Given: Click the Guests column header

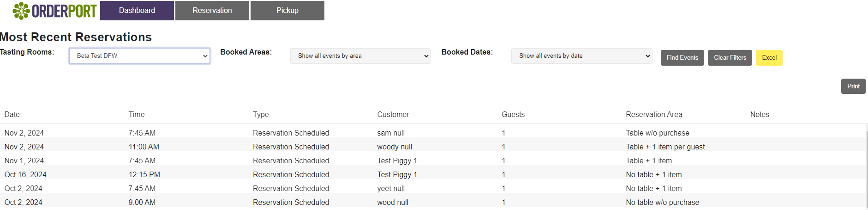Looking at the screenshot, I should click(513, 115).
